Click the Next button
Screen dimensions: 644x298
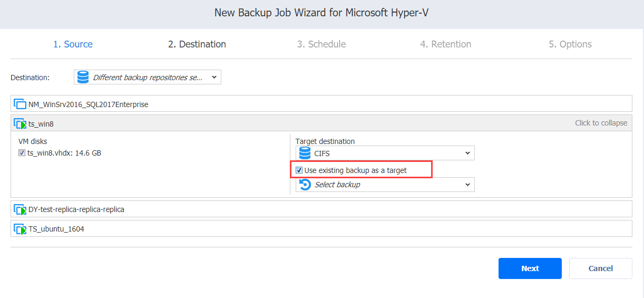click(530, 268)
